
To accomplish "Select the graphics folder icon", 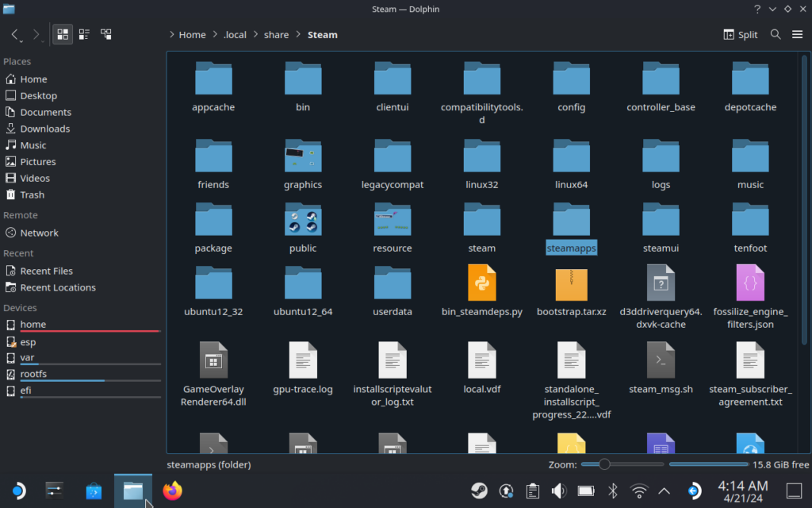I will pyautogui.click(x=303, y=155).
